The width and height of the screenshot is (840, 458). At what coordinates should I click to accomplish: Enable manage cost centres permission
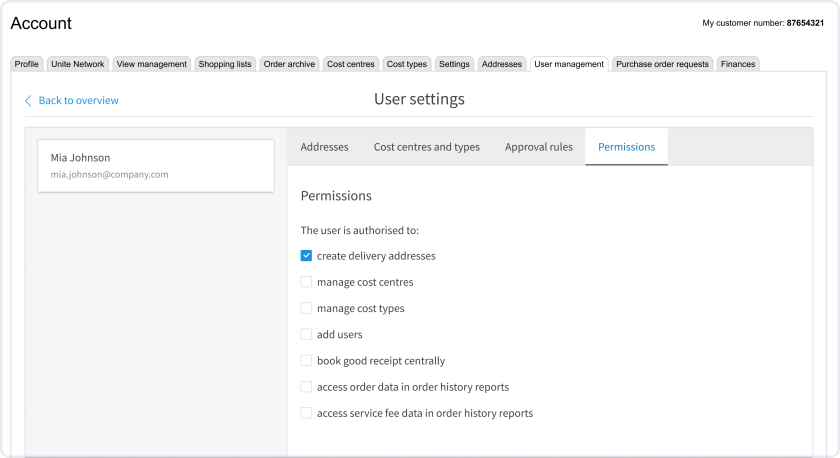click(x=306, y=282)
